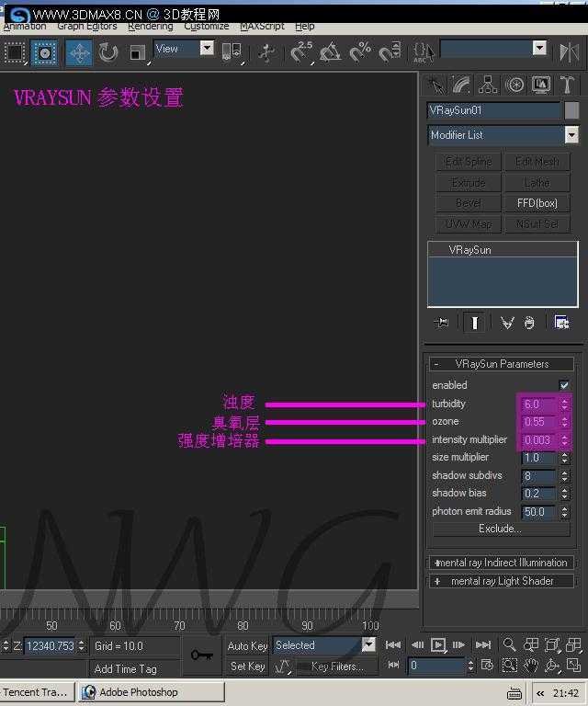Click the VRaySun01 object name field
This screenshot has height=706, width=588.
(x=493, y=110)
